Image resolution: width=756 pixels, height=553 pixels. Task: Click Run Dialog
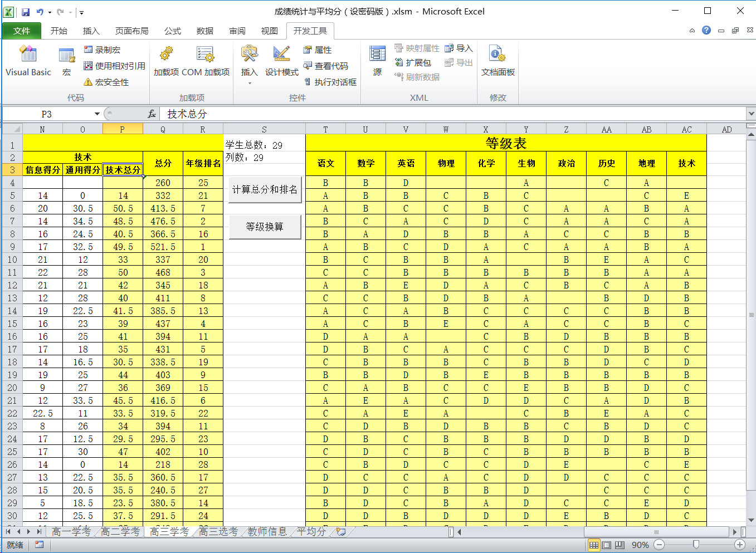coord(330,82)
